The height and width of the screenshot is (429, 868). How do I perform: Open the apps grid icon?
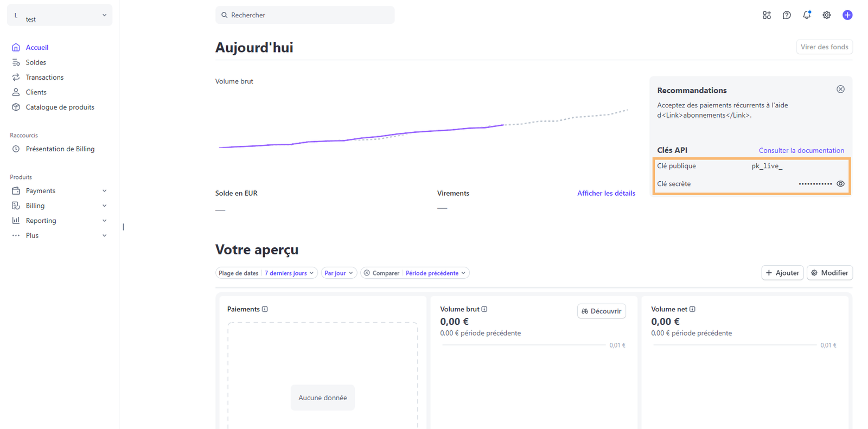(767, 15)
